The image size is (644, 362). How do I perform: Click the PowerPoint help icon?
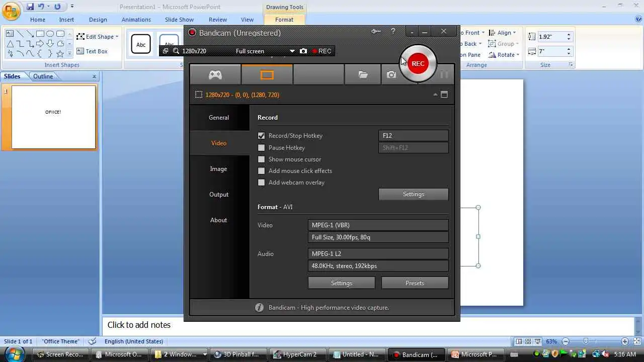click(638, 19)
